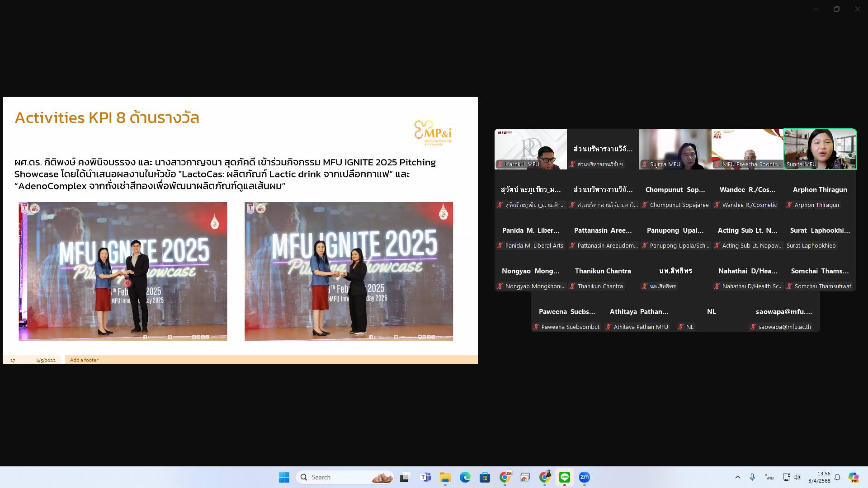Click slide number 17 in footer
The height and width of the screenshot is (488, 868).
pyautogui.click(x=13, y=360)
